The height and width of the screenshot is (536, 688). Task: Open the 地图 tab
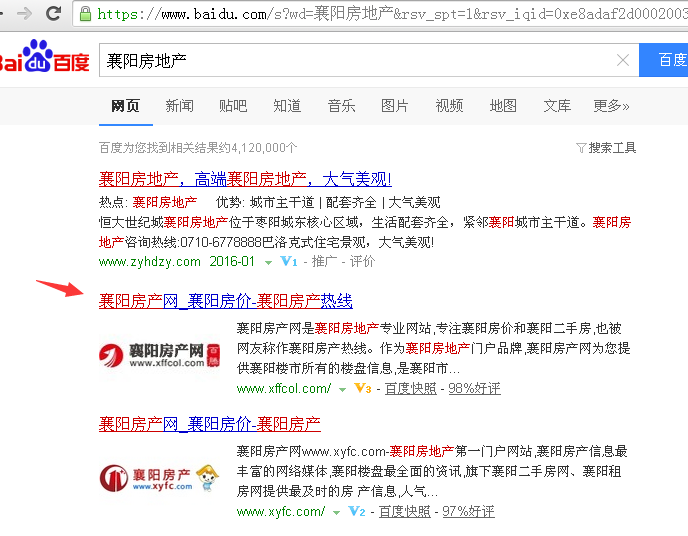pos(503,106)
